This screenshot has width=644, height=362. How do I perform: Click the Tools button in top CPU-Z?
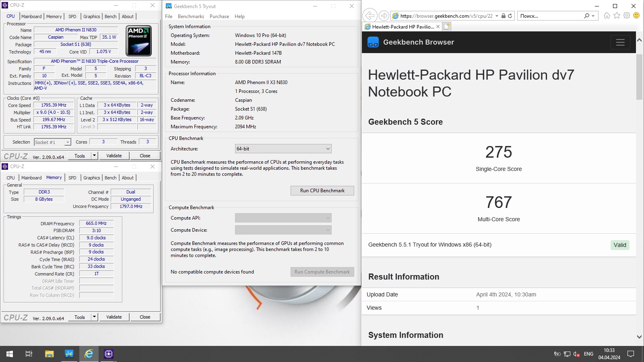click(80, 156)
